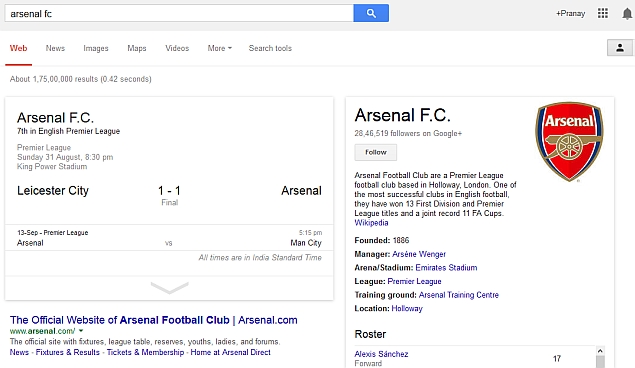Open the Google apps grid icon
This screenshot has height=368, width=635.
[603, 13]
